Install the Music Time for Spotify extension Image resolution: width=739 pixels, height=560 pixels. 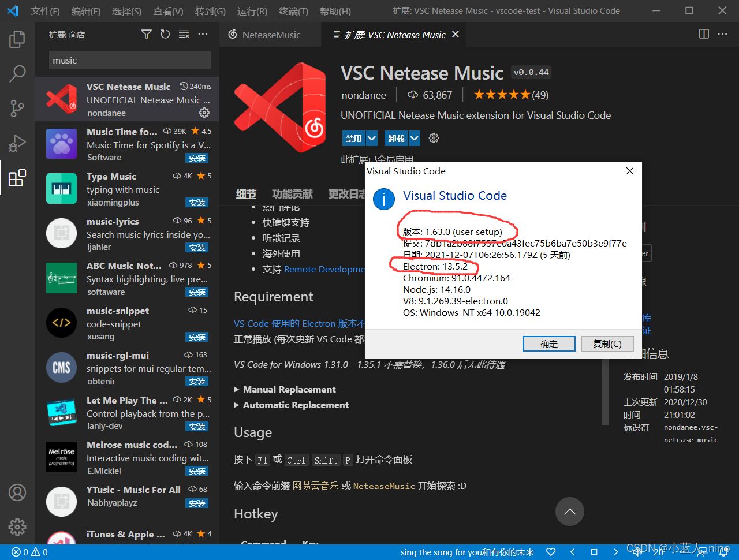point(197,158)
